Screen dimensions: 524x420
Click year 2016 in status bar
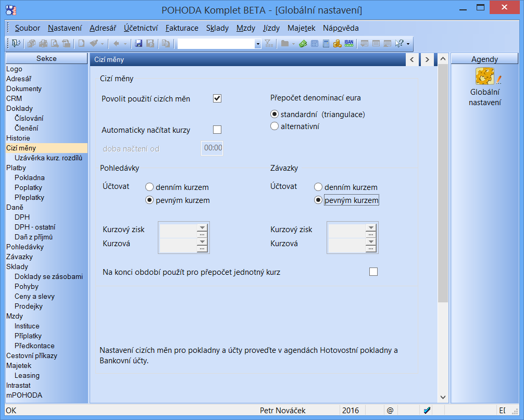[350, 410]
